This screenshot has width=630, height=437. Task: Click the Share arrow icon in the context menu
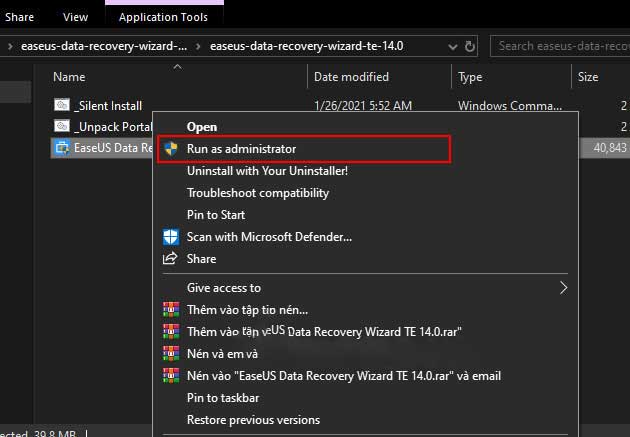(x=170, y=258)
